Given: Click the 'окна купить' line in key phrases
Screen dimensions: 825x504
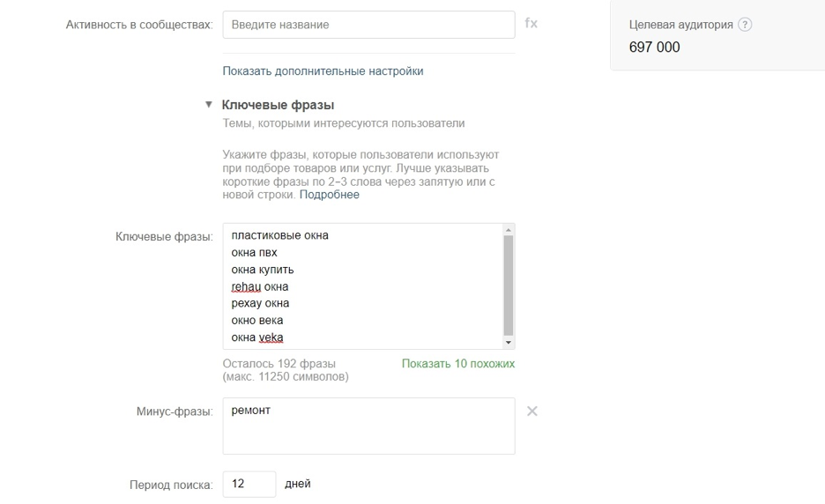Looking at the screenshot, I should (263, 270).
